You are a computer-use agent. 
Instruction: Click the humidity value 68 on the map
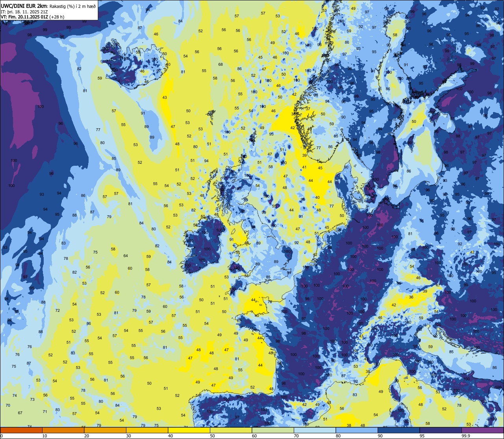pyautogui.click(x=220, y=65)
